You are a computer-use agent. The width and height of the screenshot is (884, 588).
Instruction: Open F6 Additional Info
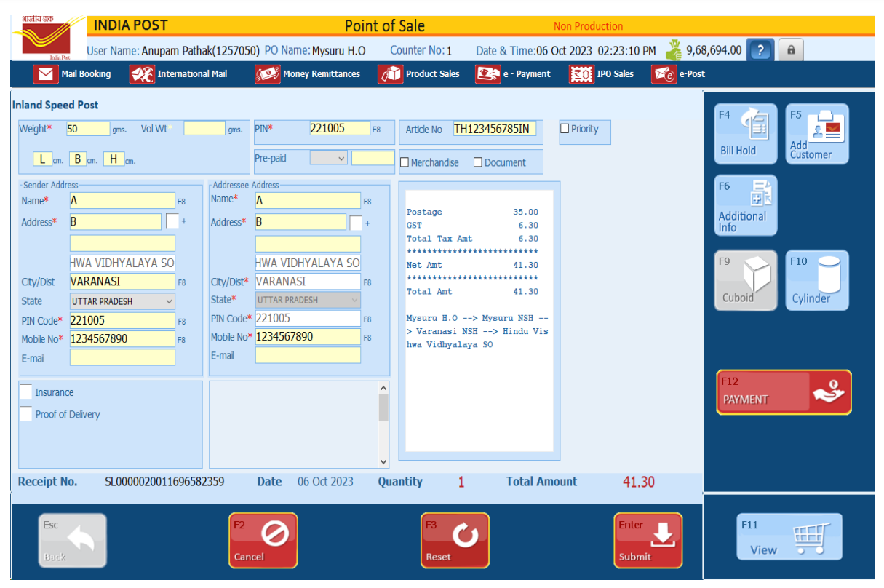(x=745, y=205)
